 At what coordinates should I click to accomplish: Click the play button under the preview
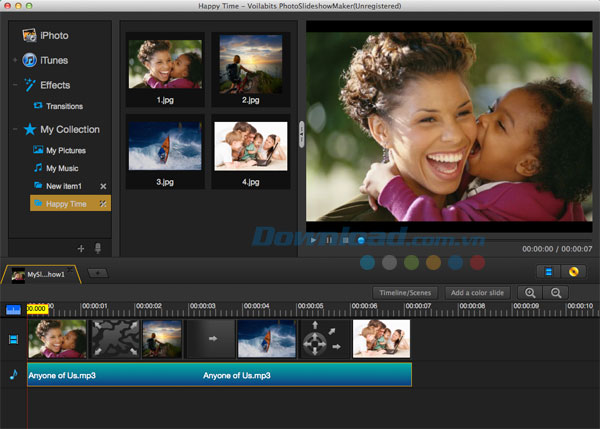(313, 240)
